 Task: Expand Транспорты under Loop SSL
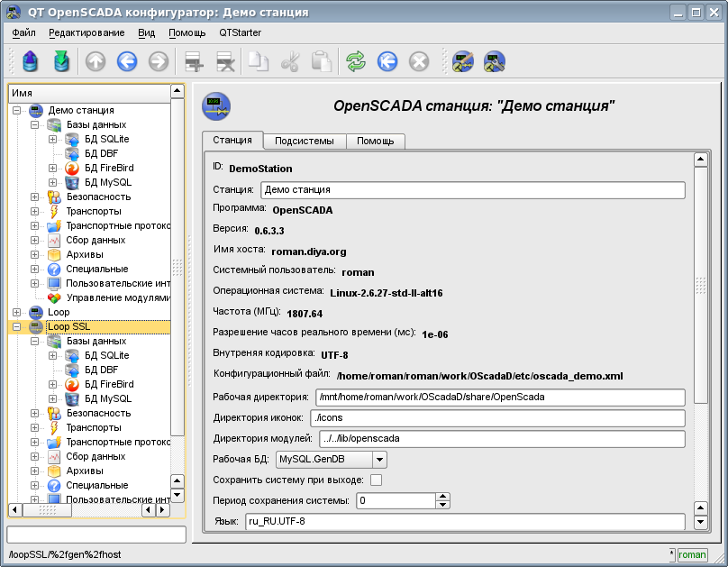pos(34,427)
